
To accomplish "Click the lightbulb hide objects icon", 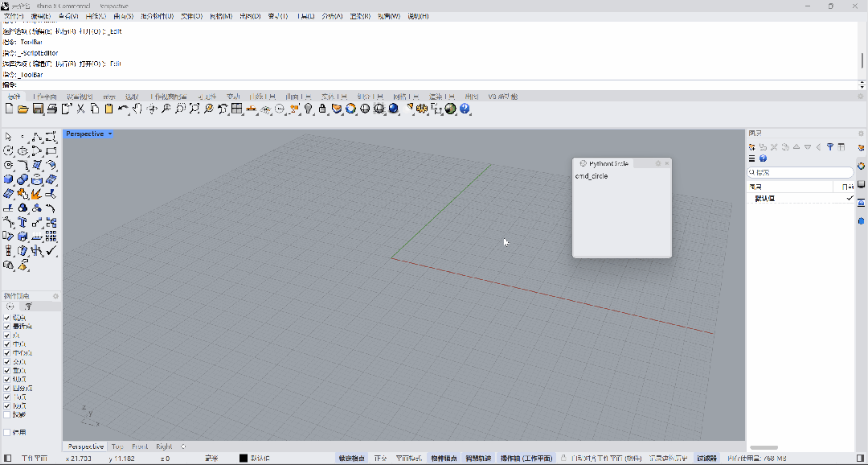I will click(308, 109).
